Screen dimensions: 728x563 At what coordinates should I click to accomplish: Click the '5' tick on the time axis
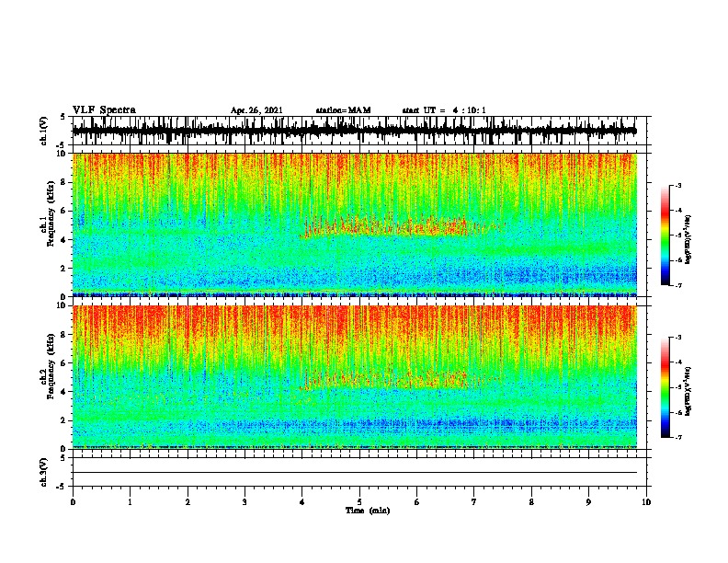coord(359,502)
